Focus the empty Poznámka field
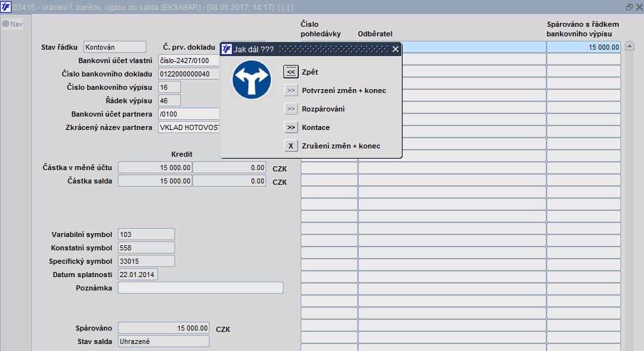 click(x=201, y=288)
